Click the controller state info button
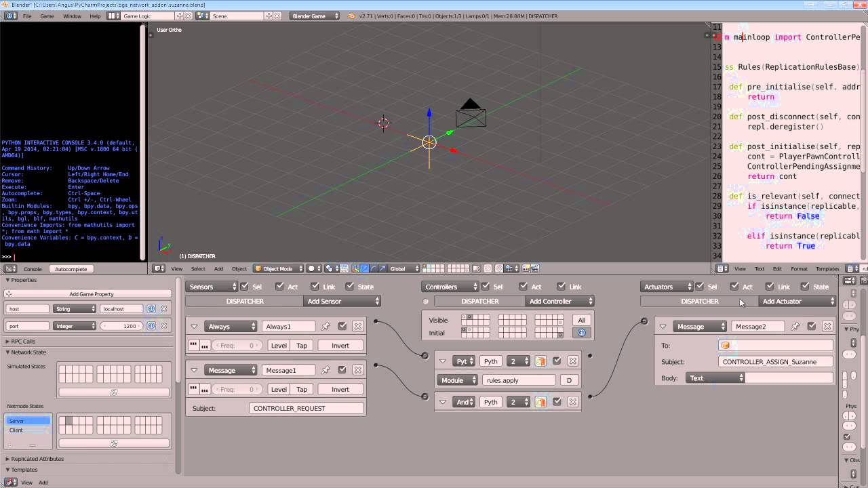 click(581, 333)
